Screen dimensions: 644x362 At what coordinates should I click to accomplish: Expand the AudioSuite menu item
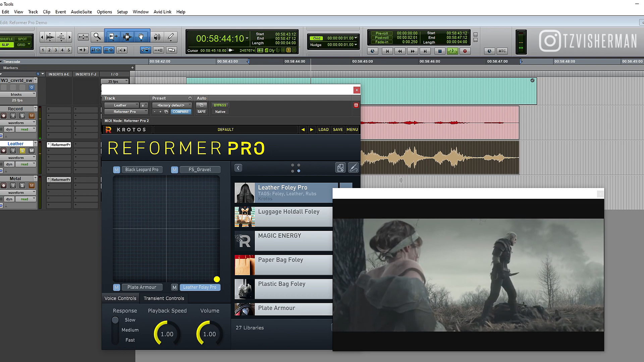pos(81,12)
